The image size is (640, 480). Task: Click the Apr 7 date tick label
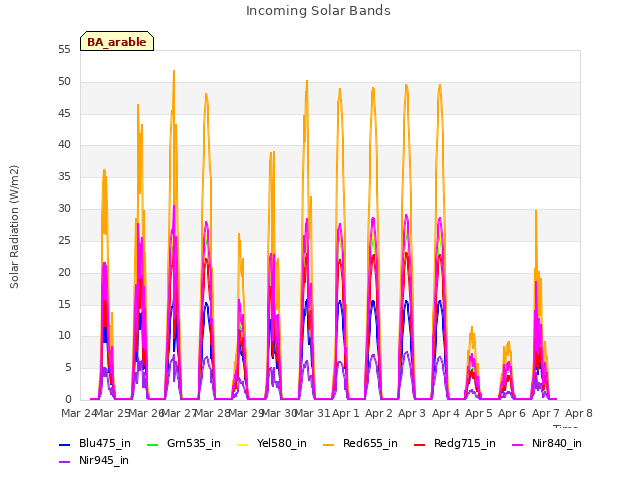[x=546, y=413]
